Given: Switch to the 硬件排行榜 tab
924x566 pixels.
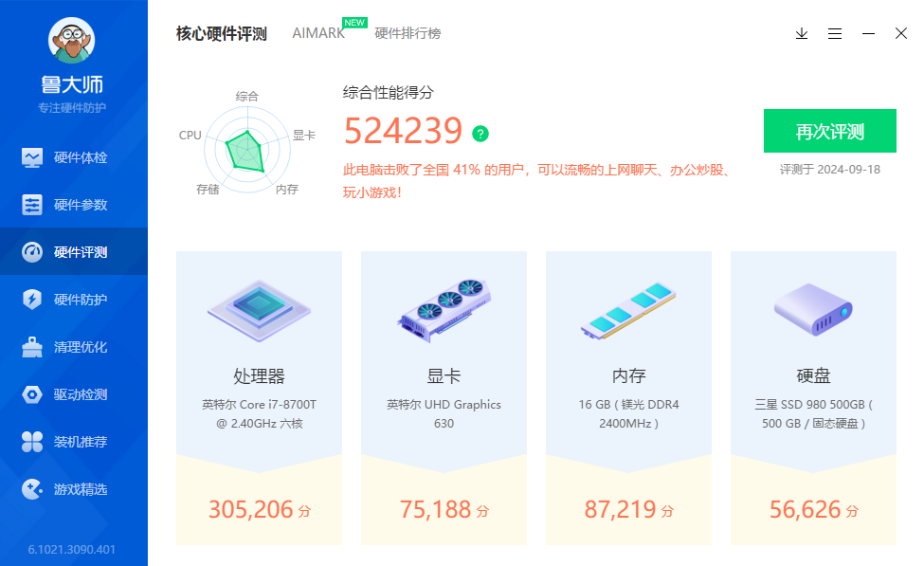Looking at the screenshot, I should coord(408,33).
